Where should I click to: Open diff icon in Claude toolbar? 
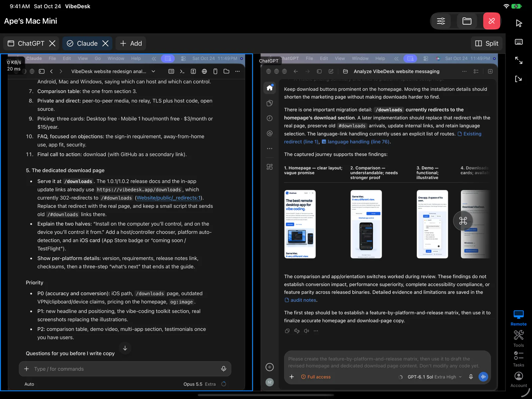(193, 71)
